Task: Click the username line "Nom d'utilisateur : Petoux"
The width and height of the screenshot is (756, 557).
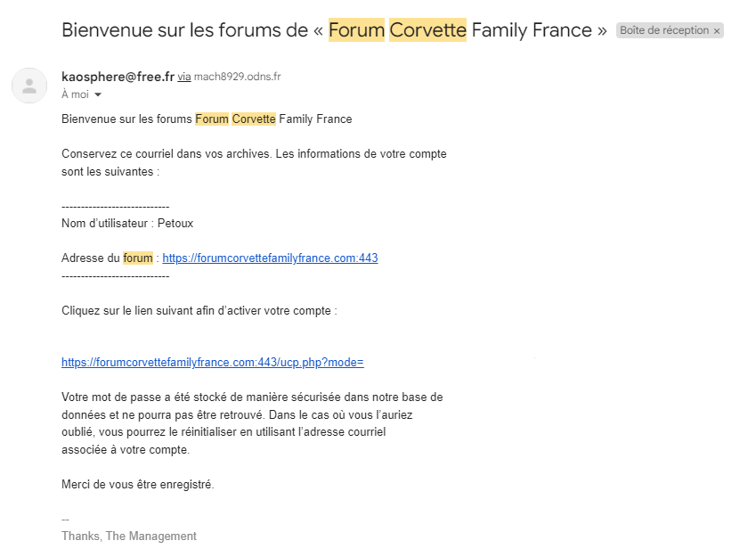Action: (x=127, y=224)
